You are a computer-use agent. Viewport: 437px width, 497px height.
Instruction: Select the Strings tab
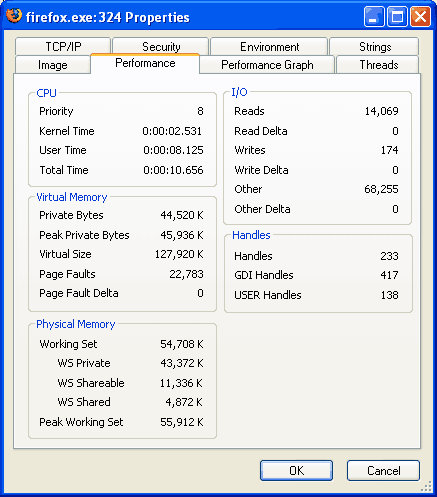point(375,47)
